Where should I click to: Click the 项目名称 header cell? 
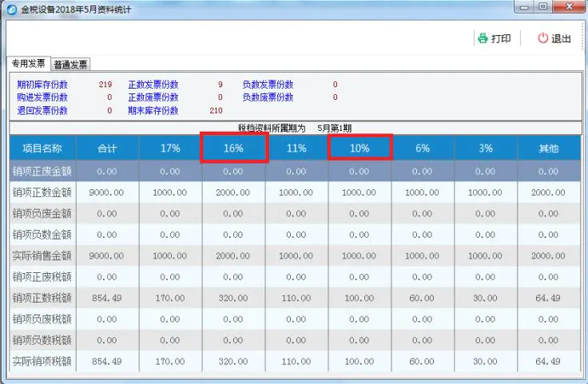(x=42, y=148)
